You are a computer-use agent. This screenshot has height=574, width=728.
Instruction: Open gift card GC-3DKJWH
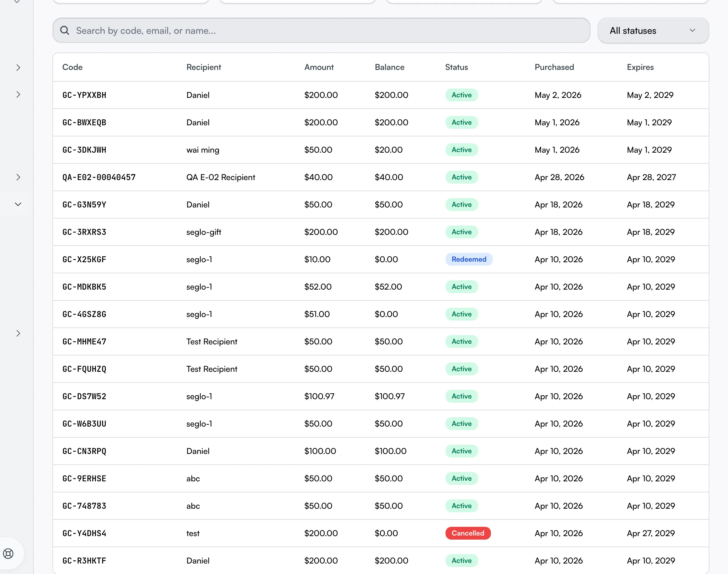tap(84, 150)
